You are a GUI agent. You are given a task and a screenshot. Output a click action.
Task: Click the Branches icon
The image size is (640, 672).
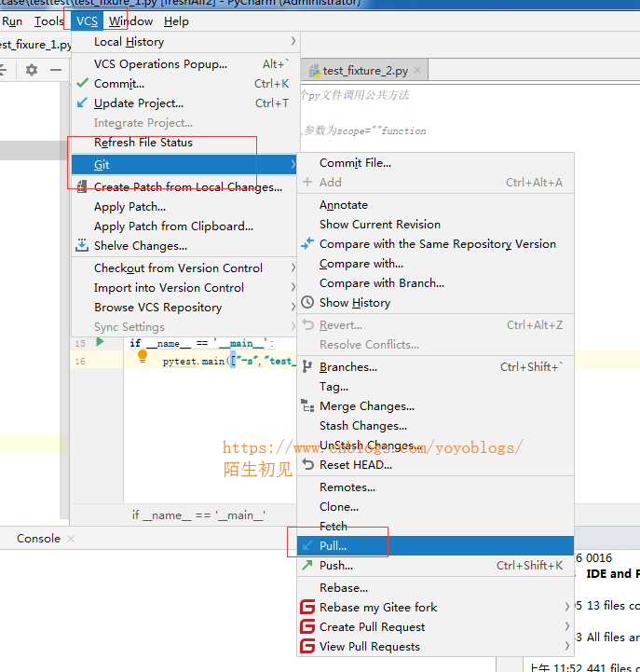(307, 366)
